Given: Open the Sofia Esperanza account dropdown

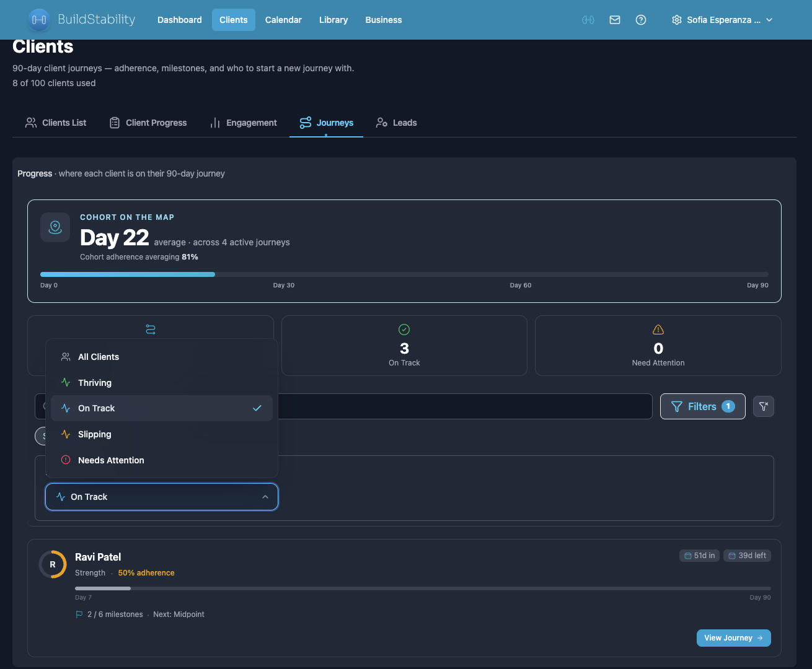Looking at the screenshot, I should [722, 20].
